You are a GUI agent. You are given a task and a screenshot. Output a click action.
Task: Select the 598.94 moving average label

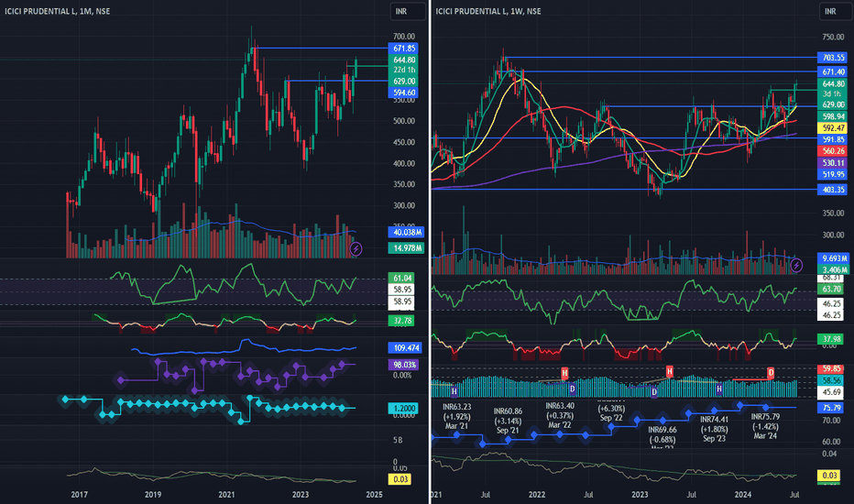coord(833,116)
